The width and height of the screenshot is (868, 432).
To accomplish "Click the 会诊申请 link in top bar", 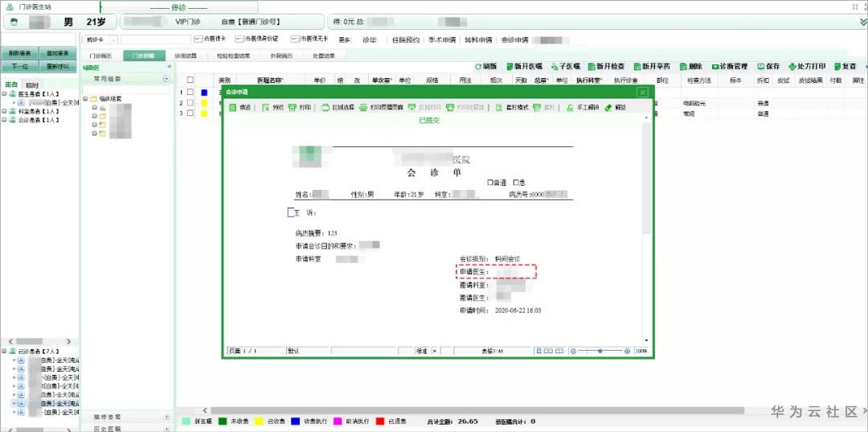I will tap(514, 40).
